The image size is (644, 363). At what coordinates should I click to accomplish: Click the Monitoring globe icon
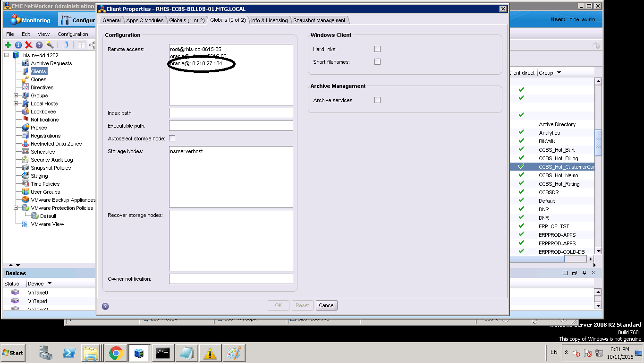click(x=16, y=20)
